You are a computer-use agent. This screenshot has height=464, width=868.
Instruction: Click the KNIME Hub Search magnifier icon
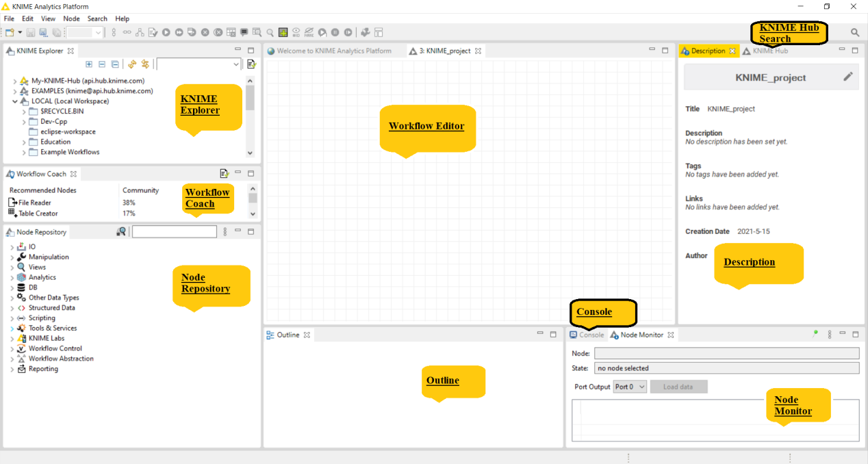(x=855, y=32)
